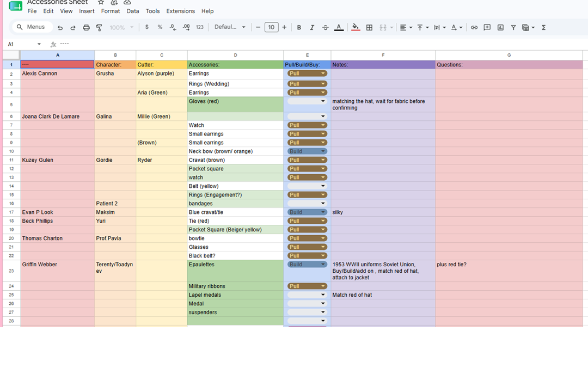Click the move to folder icon
This screenshot has height=392, width=588.
(x=114, y=2)
